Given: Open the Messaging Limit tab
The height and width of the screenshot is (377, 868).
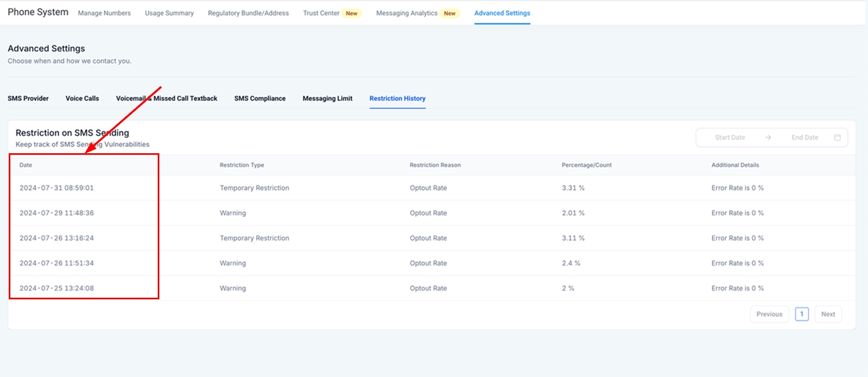Looking at the screenshot, I should click(x=327, y=98).
